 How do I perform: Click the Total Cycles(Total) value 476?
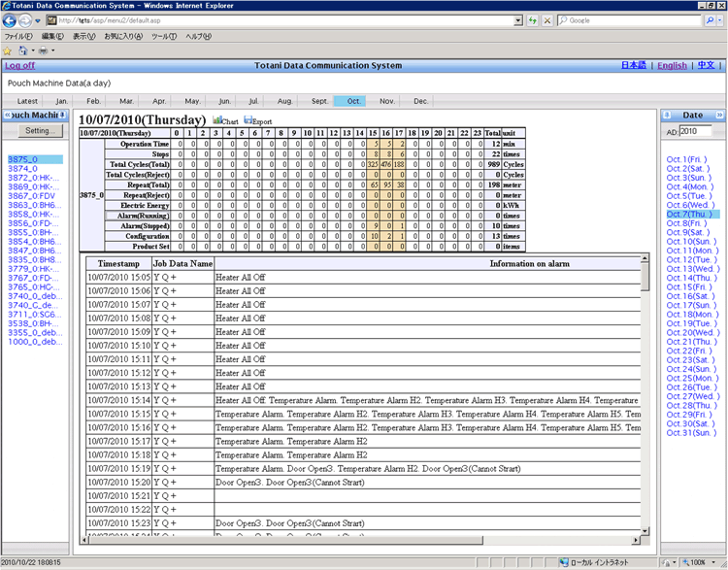[x=385, y=164]
